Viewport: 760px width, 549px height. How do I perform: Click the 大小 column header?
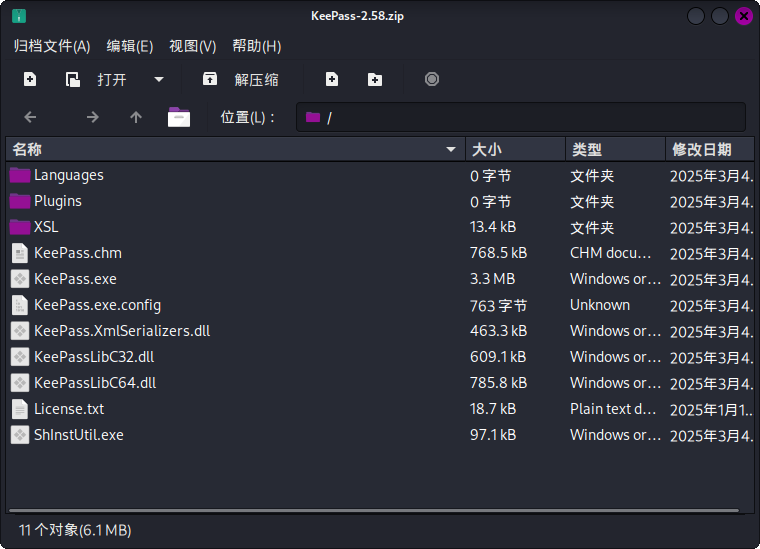514,150
